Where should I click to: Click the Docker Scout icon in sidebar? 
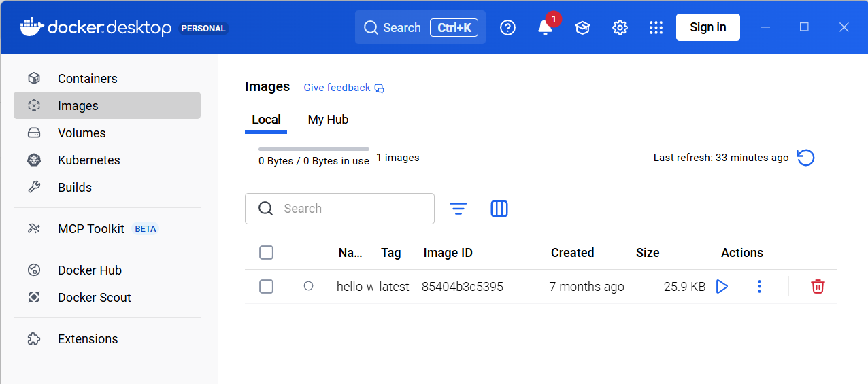tap(34, 298)
